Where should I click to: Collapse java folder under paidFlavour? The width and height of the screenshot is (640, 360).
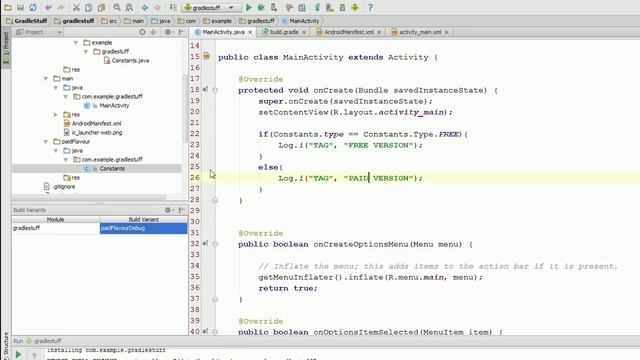coord(56,151)
